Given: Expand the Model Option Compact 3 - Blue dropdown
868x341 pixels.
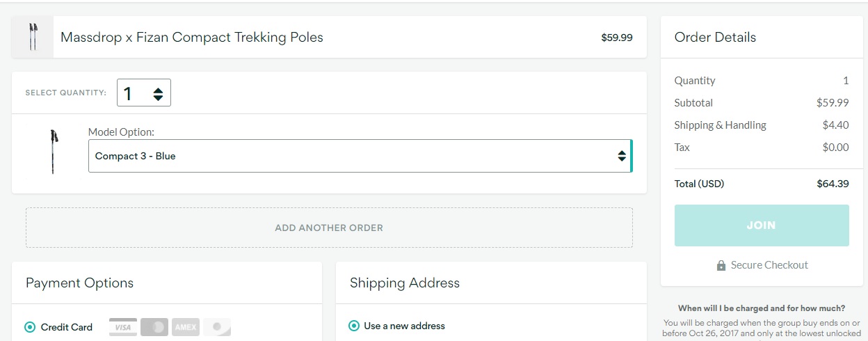Looking at the screenshot, I should pyautogui.click(x=360, y=156).
